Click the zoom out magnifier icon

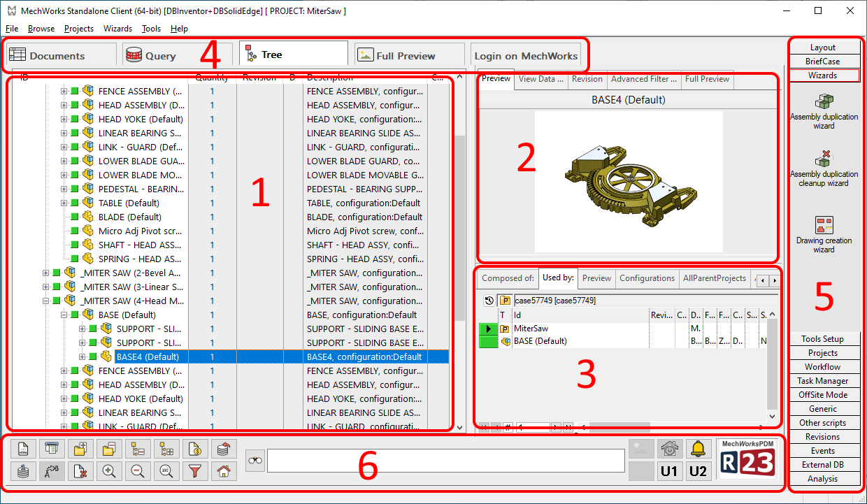pos(138,471)
